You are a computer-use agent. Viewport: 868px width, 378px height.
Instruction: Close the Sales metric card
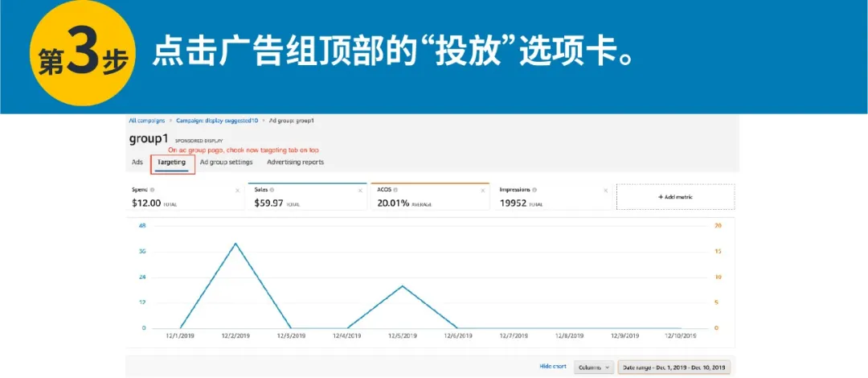tap(360, 191)
